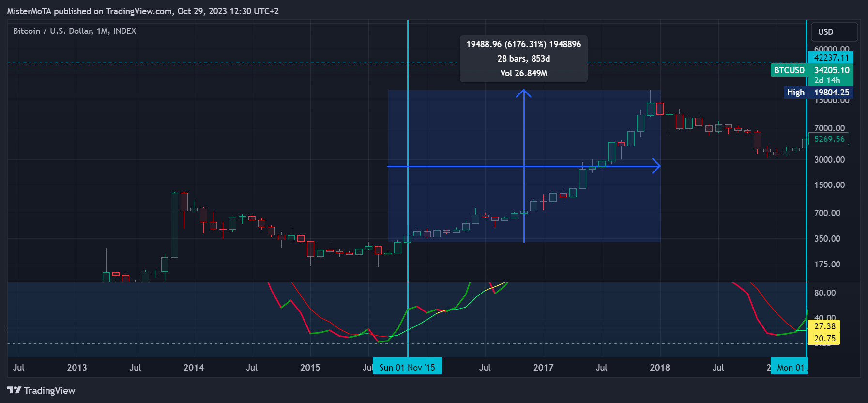Screen dimensions: 868x403
Task: Click the 34205.10 current price tag
Action: coord(831,70)
